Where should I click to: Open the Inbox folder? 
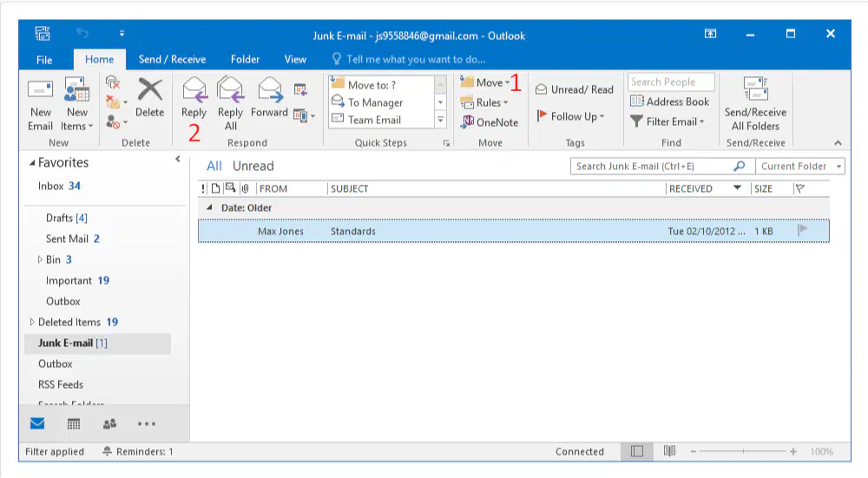(59, 187)
